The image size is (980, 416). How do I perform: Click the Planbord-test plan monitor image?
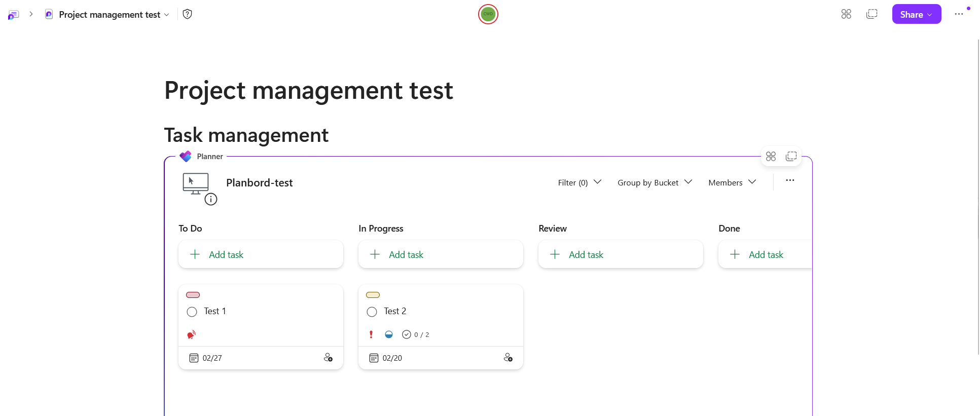[196, 183]
